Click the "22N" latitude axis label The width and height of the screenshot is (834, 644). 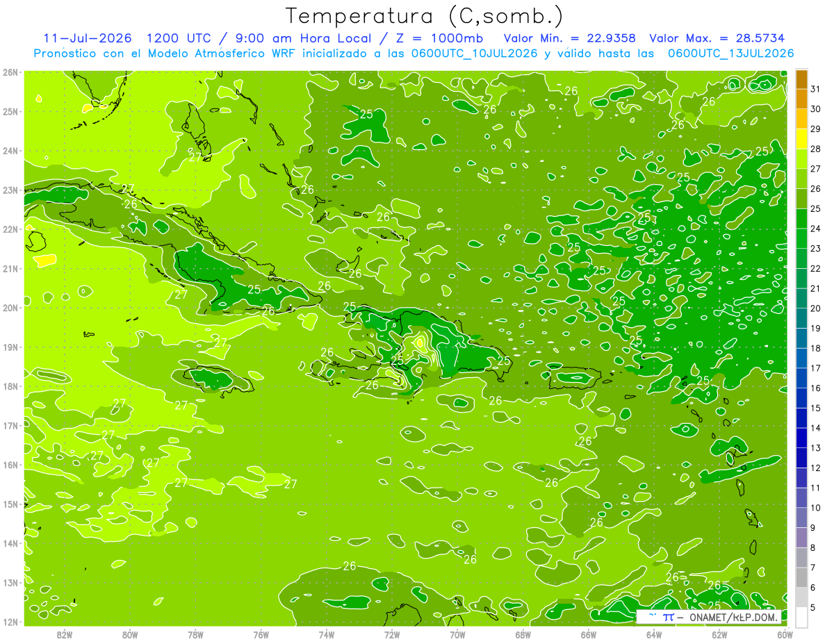coord(10,229)
